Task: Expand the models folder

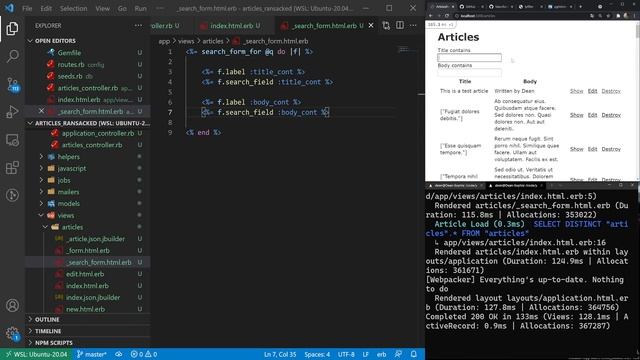Action: pyautogui.click(x=69, y=204)
